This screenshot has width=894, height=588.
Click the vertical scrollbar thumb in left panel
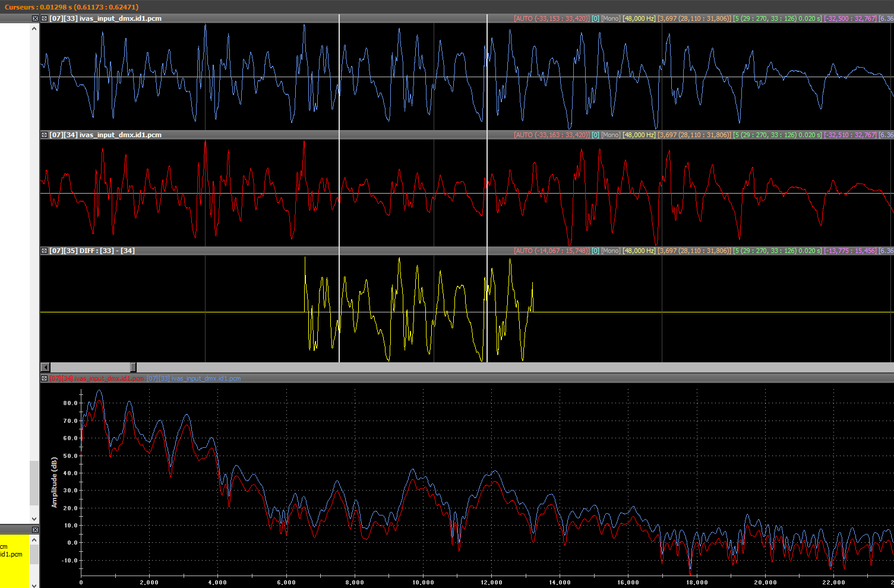(x=34, y=483)
